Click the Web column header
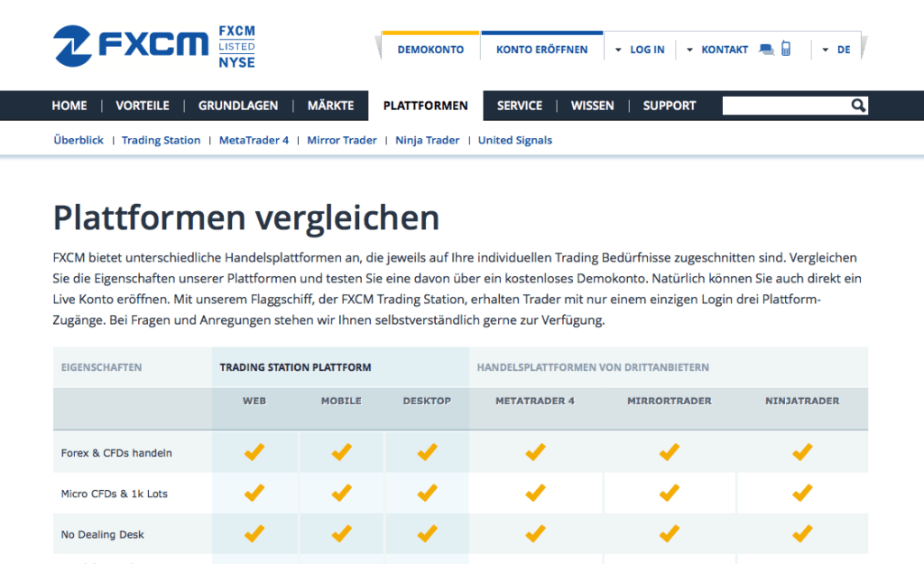This screenshot has height=564, width=924. (x=254, y=401)
